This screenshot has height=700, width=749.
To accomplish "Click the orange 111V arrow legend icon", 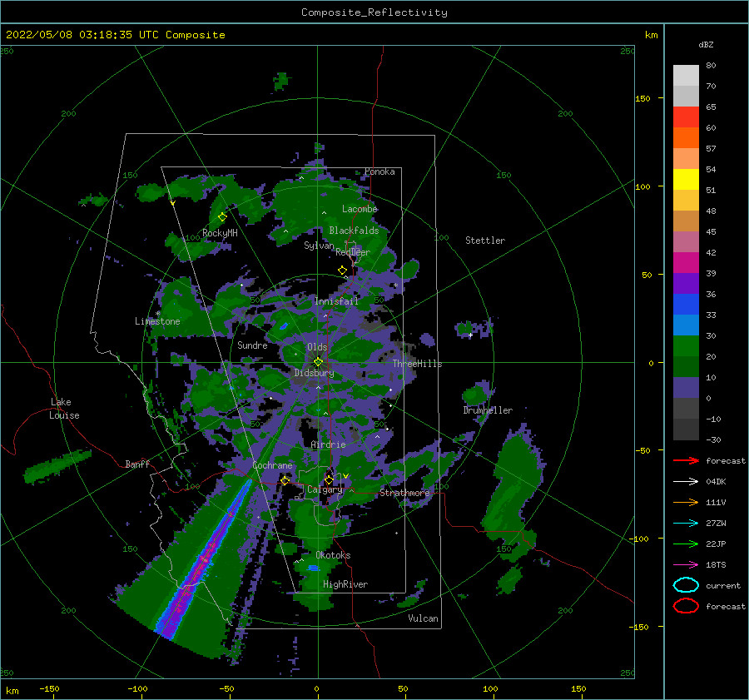I will coord(686,502).
